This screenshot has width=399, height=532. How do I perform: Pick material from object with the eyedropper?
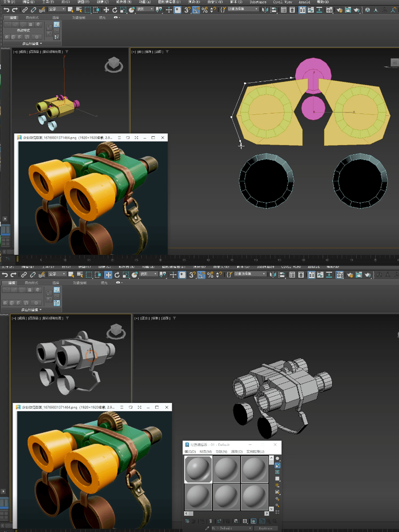[x=207, y=528]
